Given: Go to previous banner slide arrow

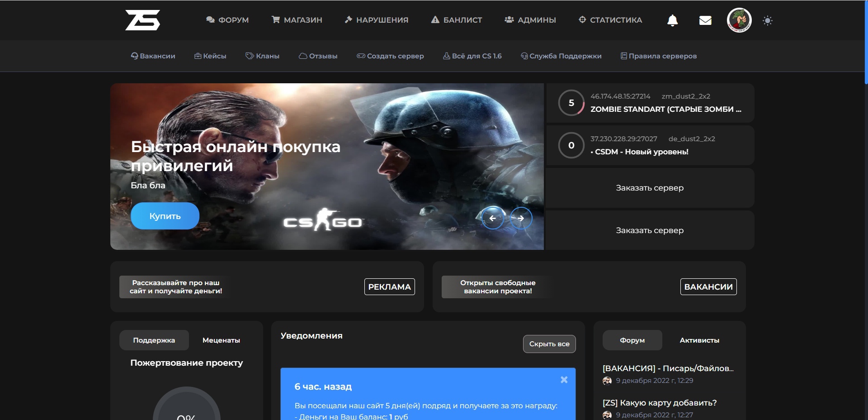Looking at the screenshot, I should [492, 218].
